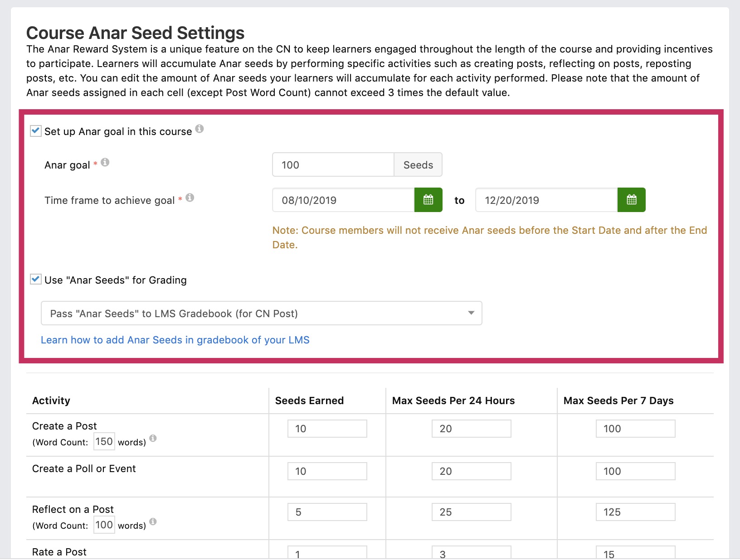Edit Max Seeds Per 24 Hours for Poll or Event
The width and height of the screenshot is (740, 560).
click(x=472, y=471)
